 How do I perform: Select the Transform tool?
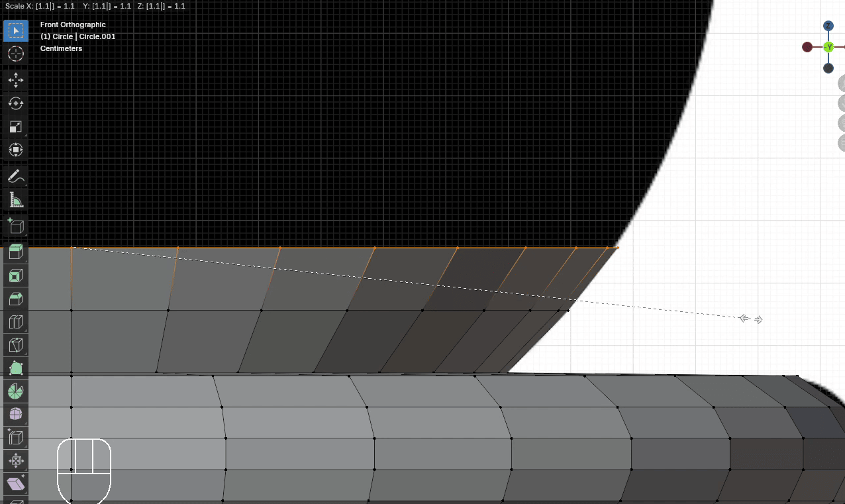pos(16,150)
